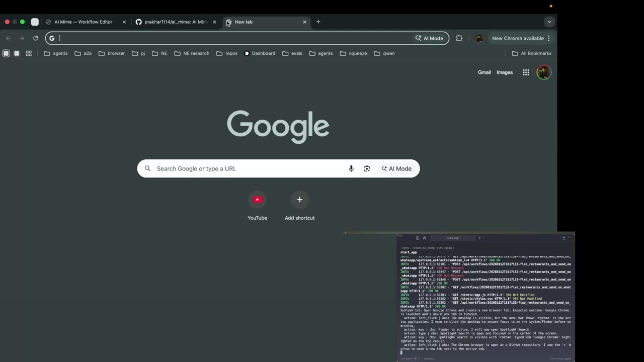Open the Images link

pos(505,72)
